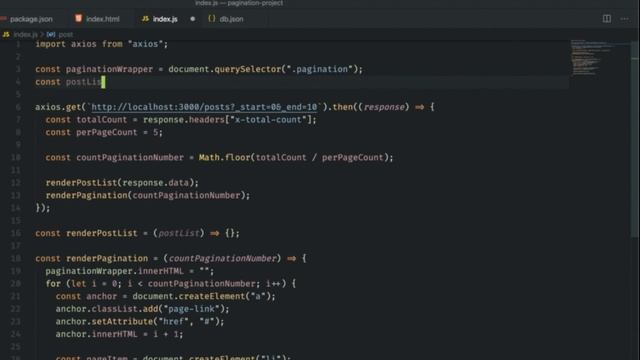Click the post symbol in the breadcrumb
Image resolution: width=640 pixels, height=360 pixels.
tap(65, 35)
